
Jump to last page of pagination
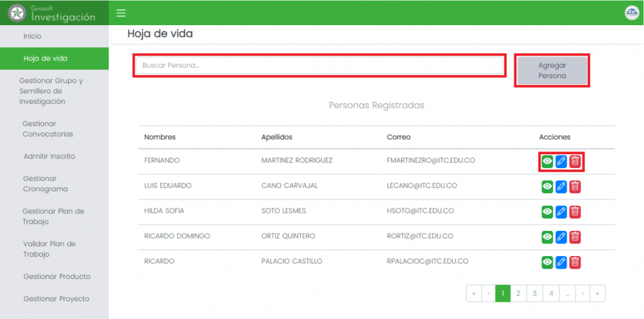coord(597,293)
